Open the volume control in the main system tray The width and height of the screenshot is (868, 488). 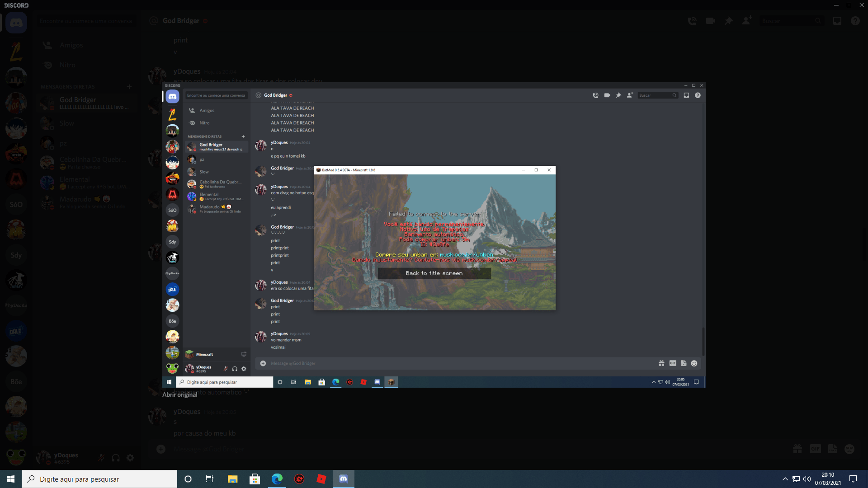click(807, 479)
